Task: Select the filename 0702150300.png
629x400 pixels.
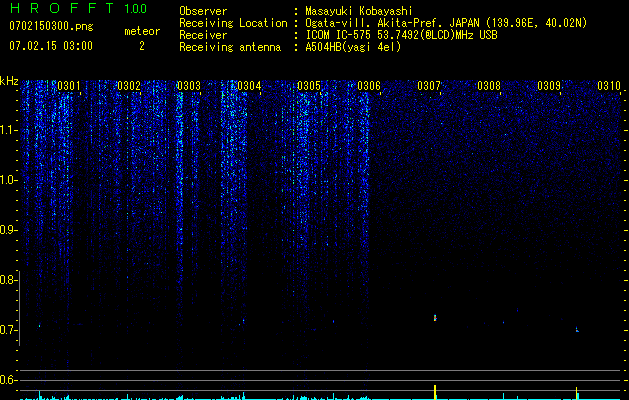Action: pos(51,26)
